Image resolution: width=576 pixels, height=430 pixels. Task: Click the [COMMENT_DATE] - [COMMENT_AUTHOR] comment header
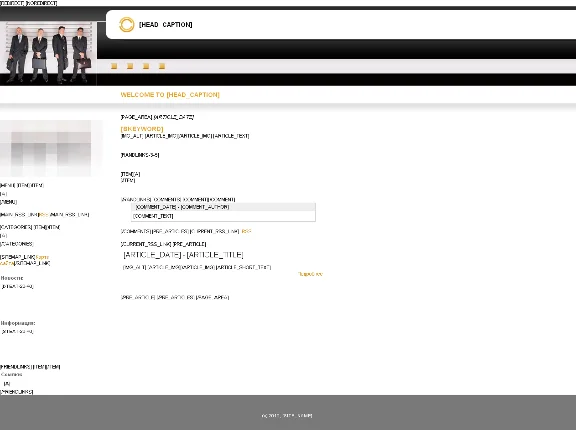[x=223, y=207]
